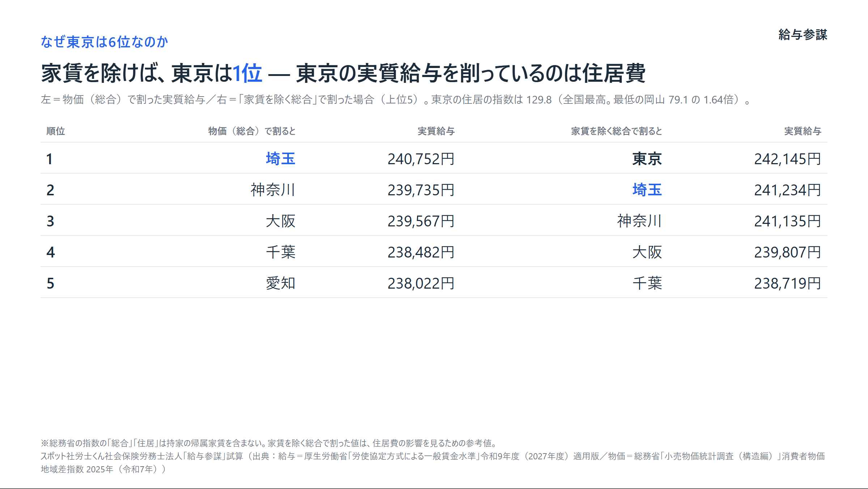This screenshot has width=868, height=489.
Task: Select the subtitle なぜ東京は6位なのか
Action: tap(104, 42)
